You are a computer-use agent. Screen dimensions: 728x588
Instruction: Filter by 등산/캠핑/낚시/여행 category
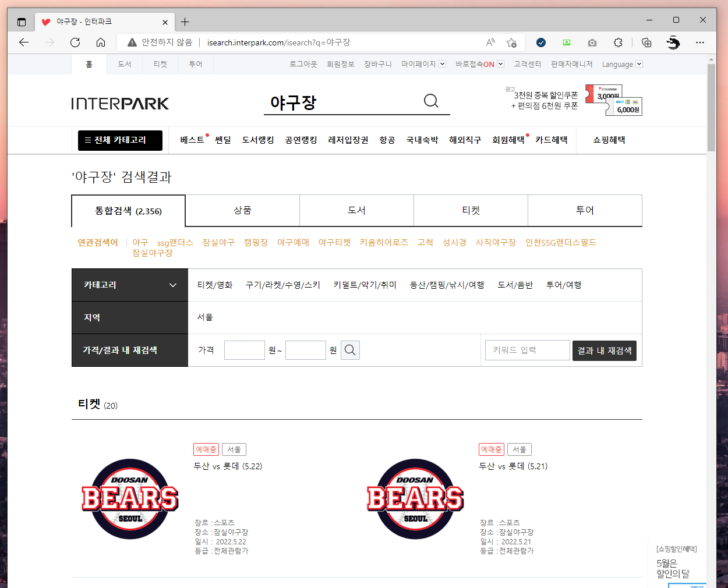pos(447,285)
